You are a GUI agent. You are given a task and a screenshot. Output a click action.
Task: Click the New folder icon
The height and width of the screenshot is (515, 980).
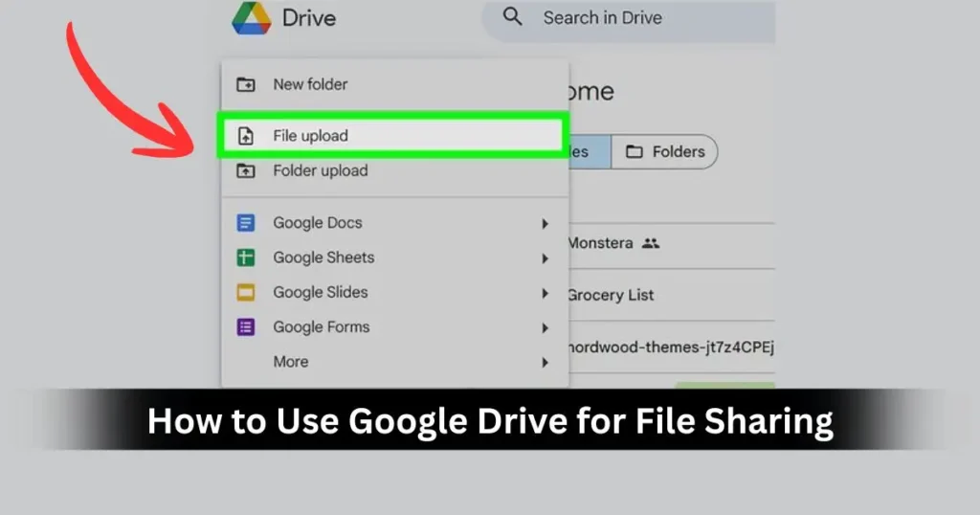(246, 84)
